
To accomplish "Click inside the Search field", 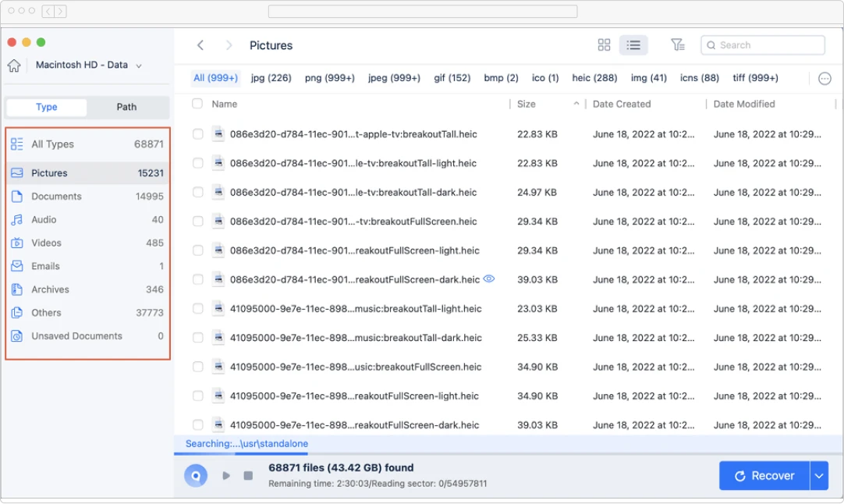I will (763, 44).
